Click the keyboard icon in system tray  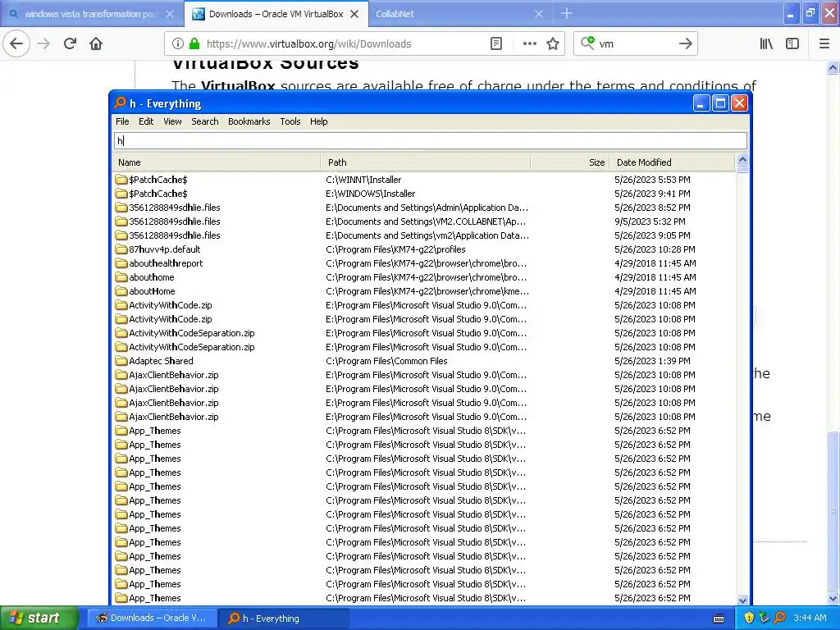tap(719, 619)
